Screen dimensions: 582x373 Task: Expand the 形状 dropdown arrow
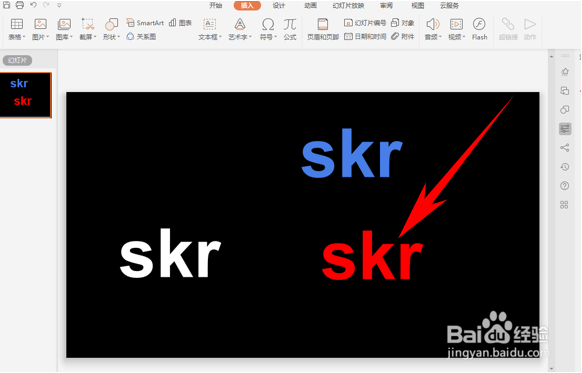pyautogui.click(x=119, y=37)
